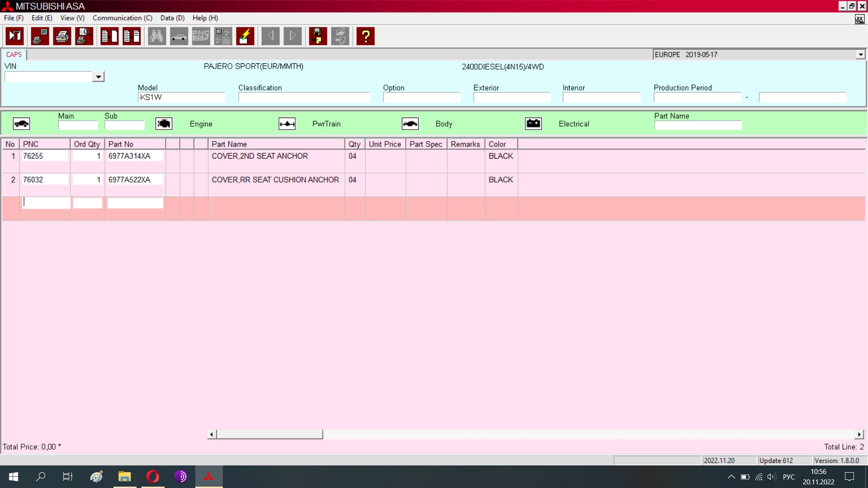Click the Electrical group battery icon
This screenshot has height=488, width=868.
click(x=533, y=124)
